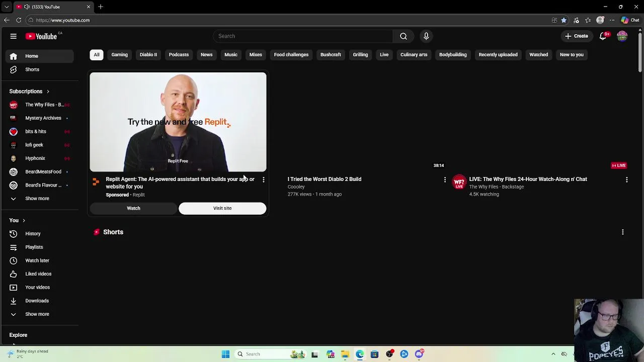Image resolution: width=644 pixels, height=362 pixels.
Task: Select the Mixes filter chip
Action: pos(256,55)
